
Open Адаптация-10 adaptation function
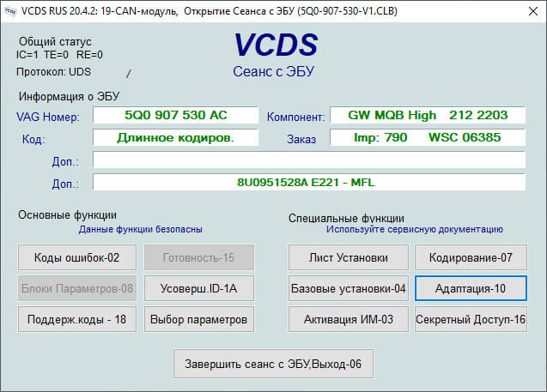[x=471, y=288]
